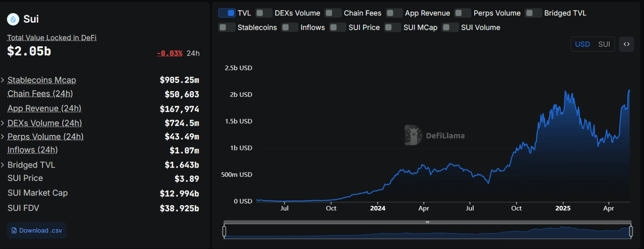The image size is (644, 249).
Task: Click the right handle of range slider
Action: coord(631,231)
